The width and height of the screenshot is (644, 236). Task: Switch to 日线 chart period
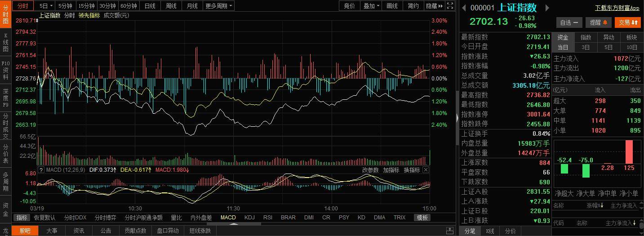(x=150, y=6)
